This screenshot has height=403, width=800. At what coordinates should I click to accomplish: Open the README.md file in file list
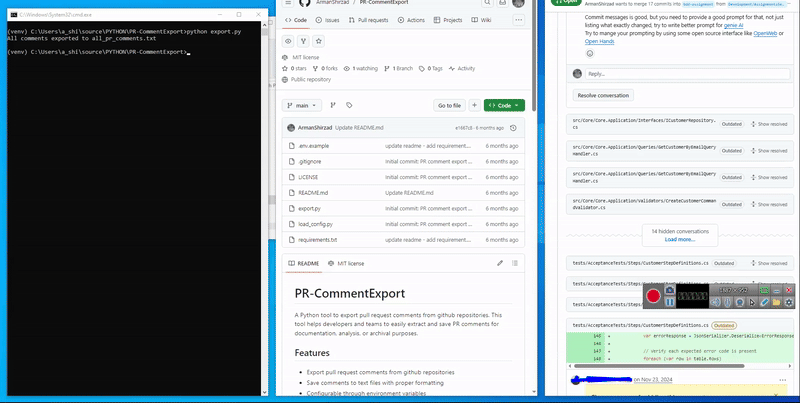pos(313,193)
